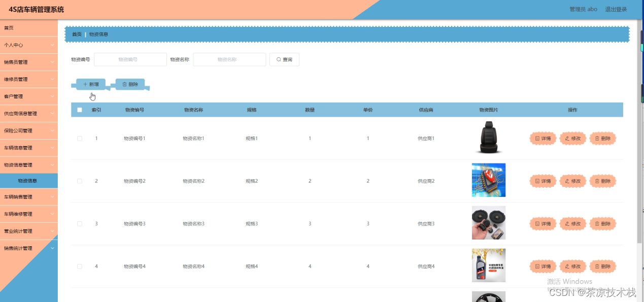Click the trash icon on the top 删除 button
The image size is (644, 302).
(123, 84)
